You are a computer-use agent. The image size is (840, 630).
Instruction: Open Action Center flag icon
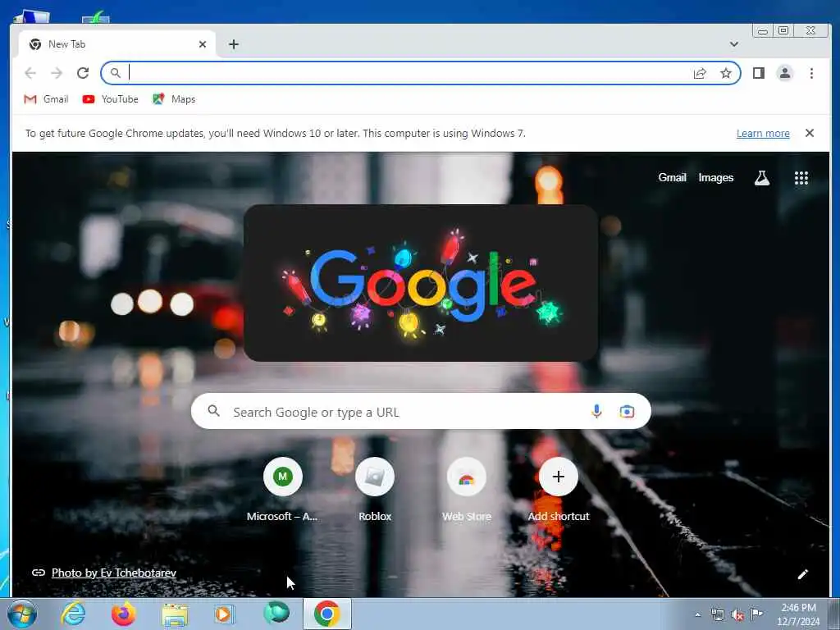(x=757, y=614)
